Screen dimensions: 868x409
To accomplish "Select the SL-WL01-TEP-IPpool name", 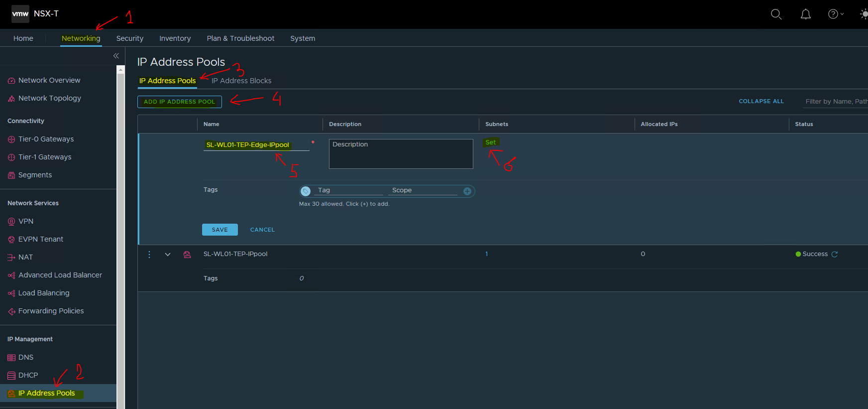I will click(x=235, y=254).
